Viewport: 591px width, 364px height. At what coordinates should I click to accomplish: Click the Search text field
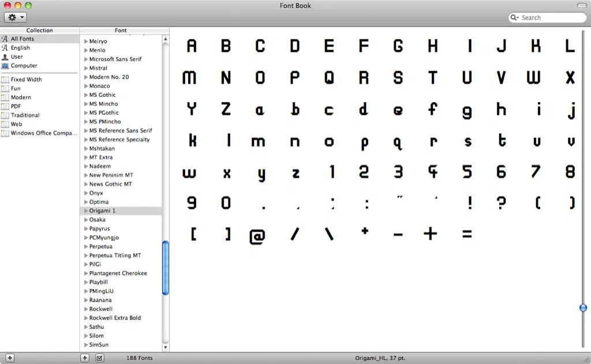[x=551, y=18]
